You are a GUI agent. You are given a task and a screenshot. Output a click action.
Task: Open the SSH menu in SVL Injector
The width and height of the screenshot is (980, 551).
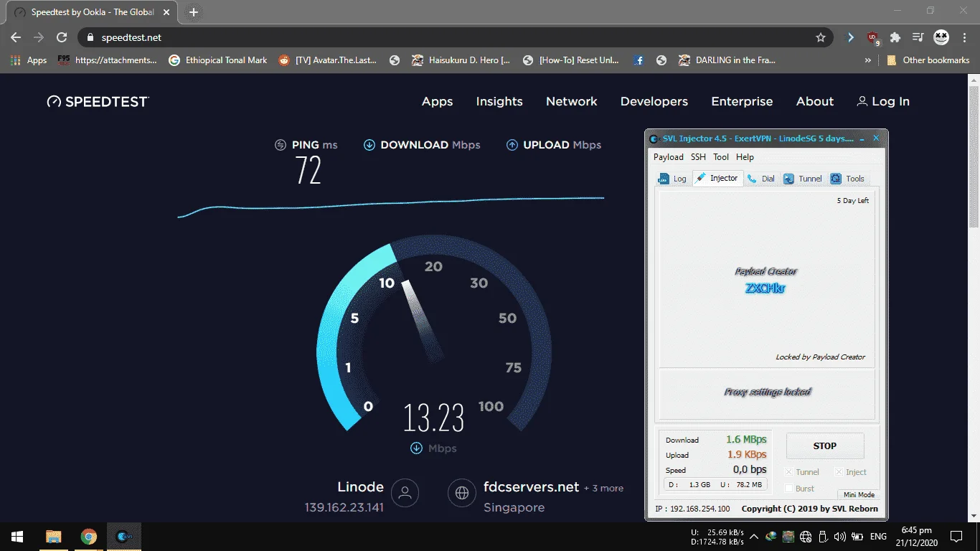coord(698,157)
